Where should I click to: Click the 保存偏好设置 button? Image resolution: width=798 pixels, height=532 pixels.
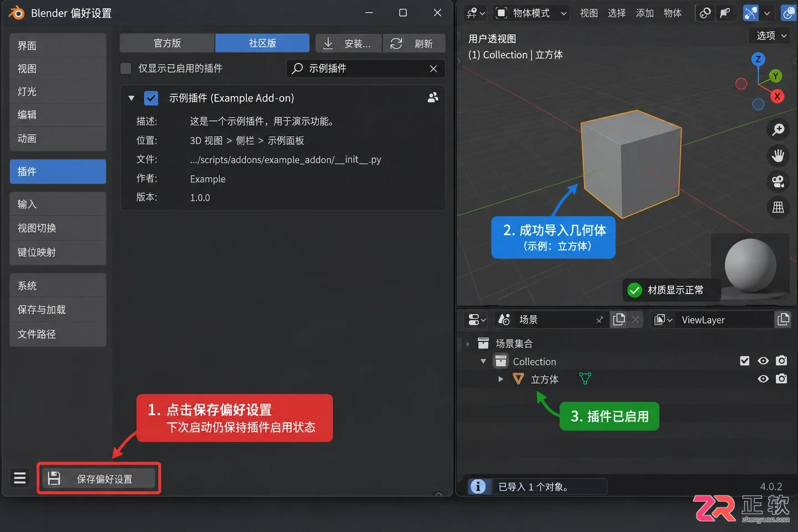pos(99,479)
